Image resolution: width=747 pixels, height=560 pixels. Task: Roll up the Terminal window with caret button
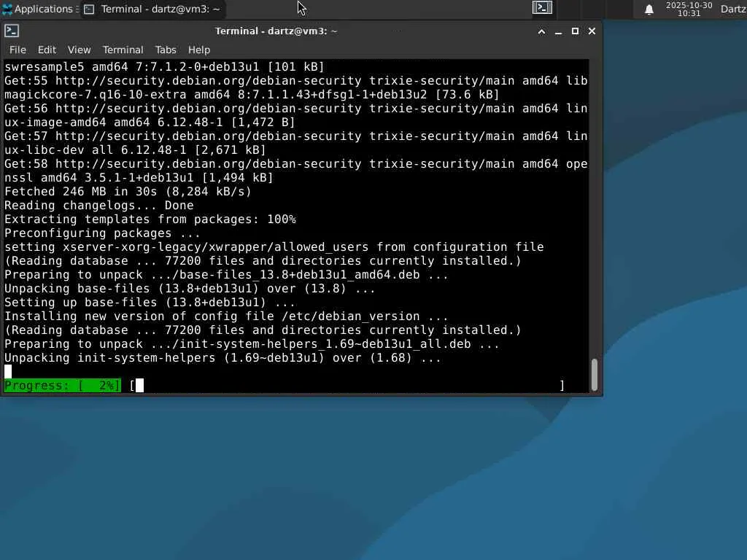tap(542, 31)
